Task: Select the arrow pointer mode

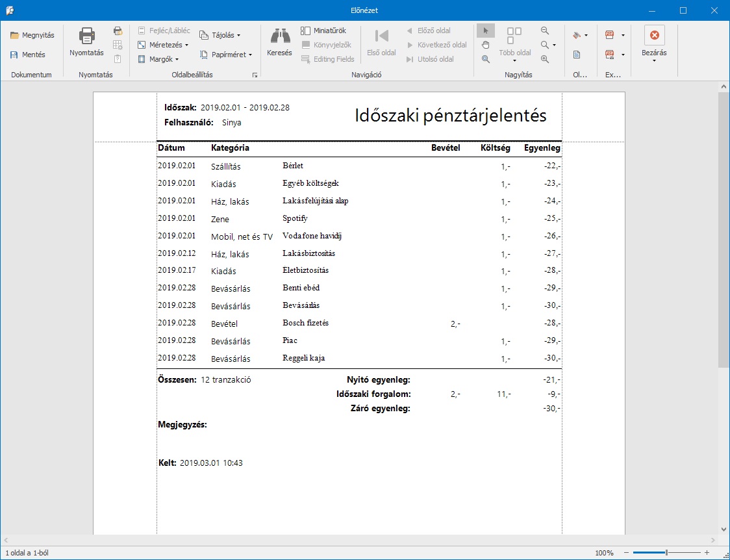Action: click(x=485, y=31)
